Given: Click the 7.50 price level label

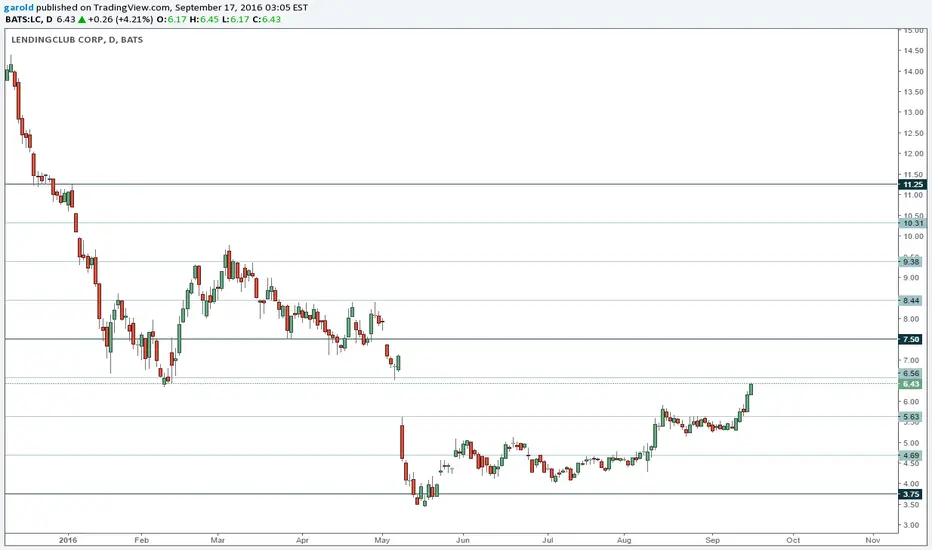Looking at the screenshot, I should (912, 340).
